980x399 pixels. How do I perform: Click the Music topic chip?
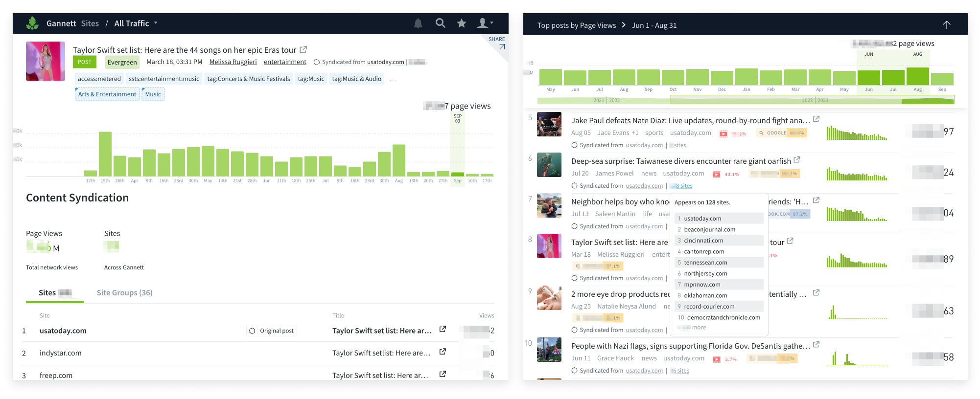point(153,94)
